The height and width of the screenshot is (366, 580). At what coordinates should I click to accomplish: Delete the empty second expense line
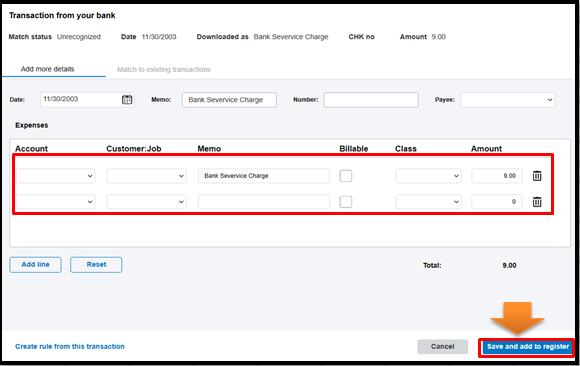537,202
